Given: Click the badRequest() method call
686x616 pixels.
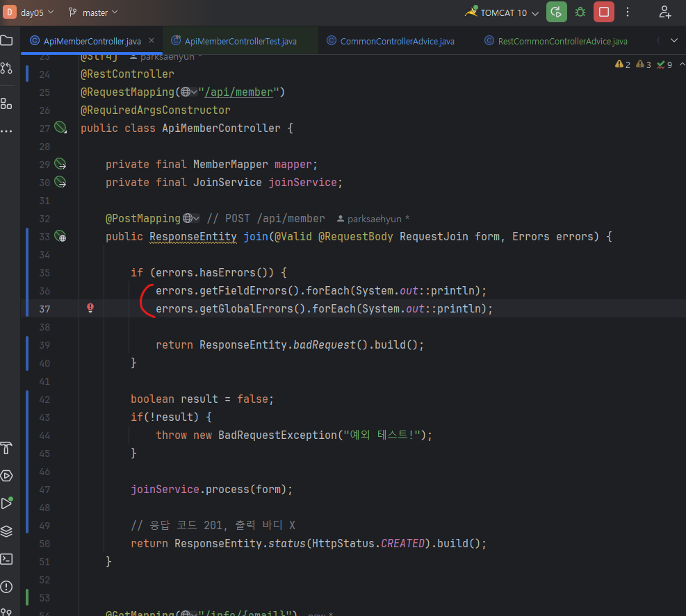Looking at the screenshot, I should pos(330,345).
